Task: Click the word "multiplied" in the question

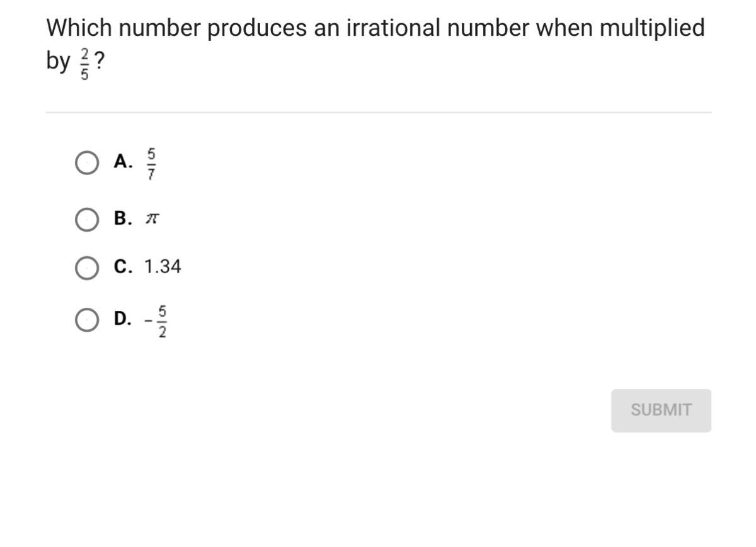Action: pyautogui.click(x=651, y=30)
